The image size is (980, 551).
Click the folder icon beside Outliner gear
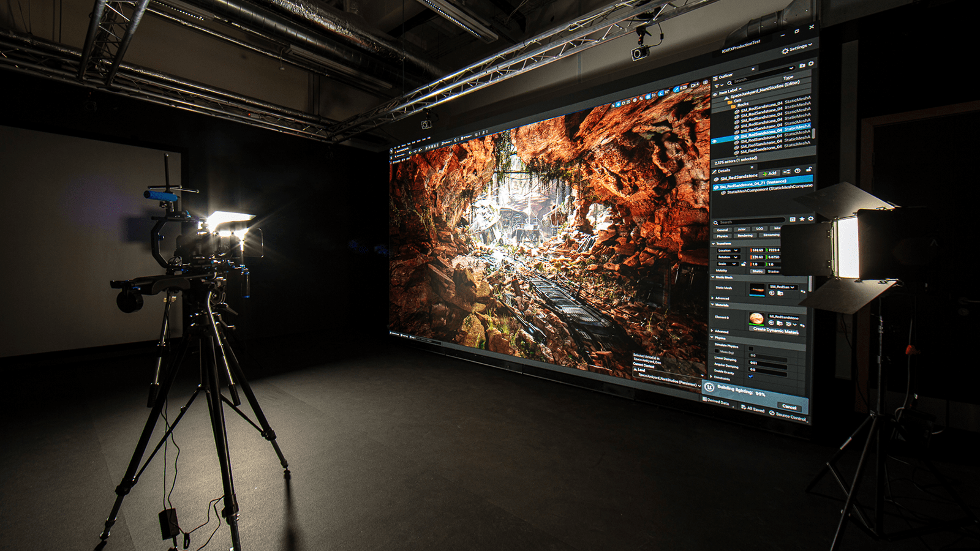click(802, 66)
